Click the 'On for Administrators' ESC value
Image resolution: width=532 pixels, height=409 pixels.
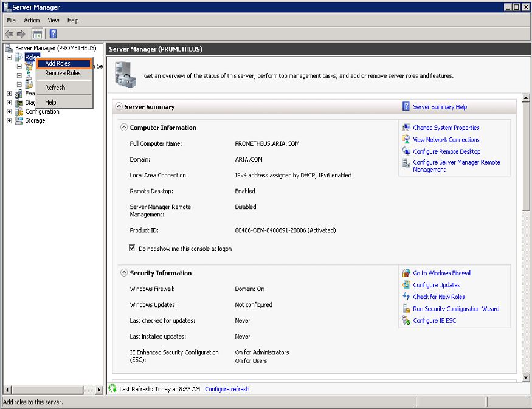point(261,352)
